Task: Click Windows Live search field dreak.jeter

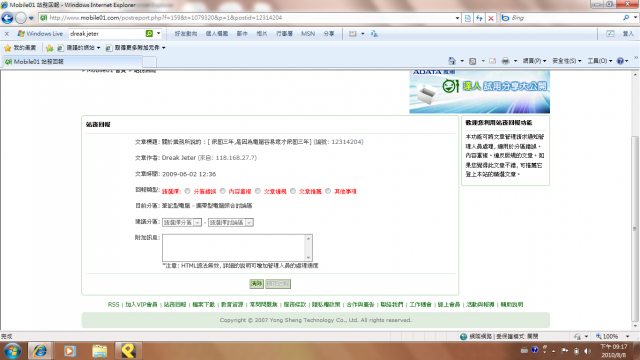Action: [107, 33]
